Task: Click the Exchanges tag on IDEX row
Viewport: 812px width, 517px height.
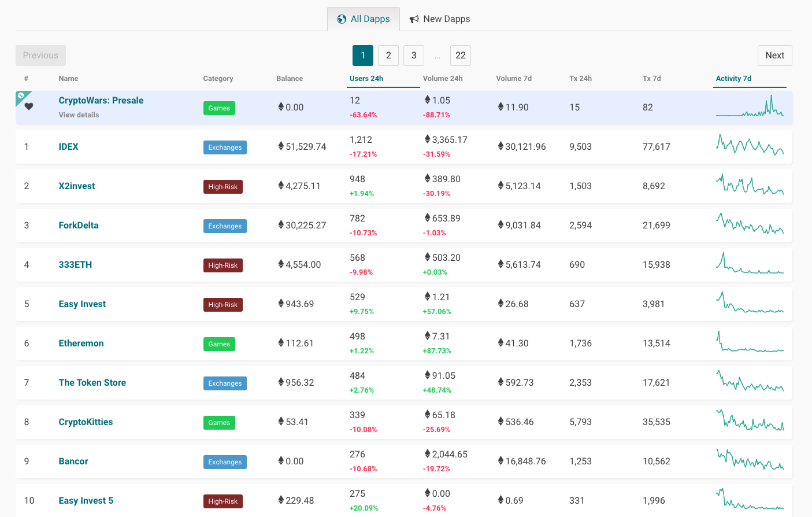Action: [225, 147]
